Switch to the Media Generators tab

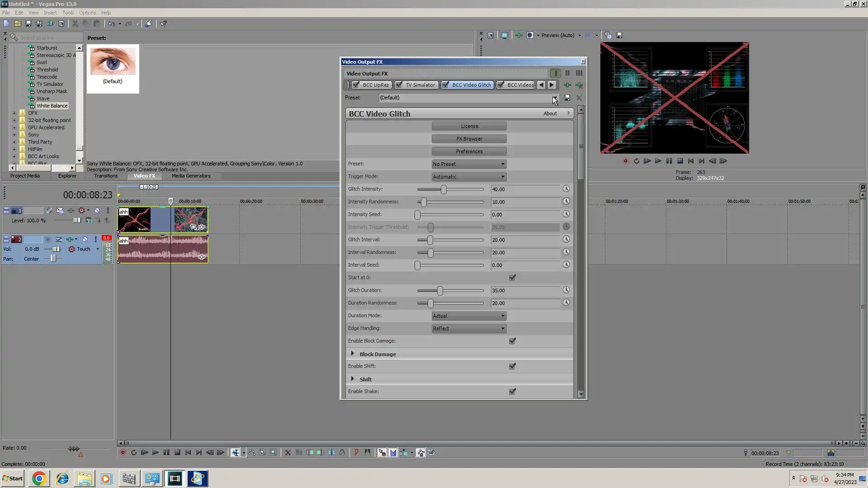pos(191,176)
